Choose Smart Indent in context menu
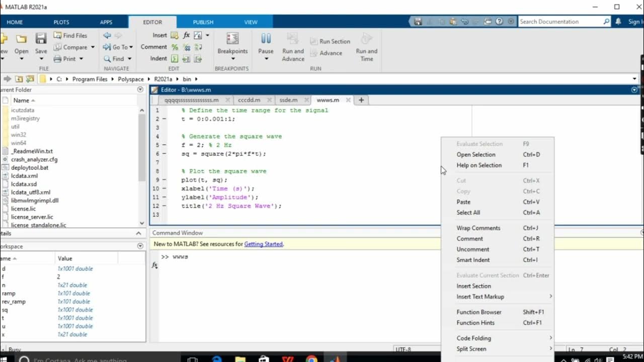644x362 pixels. pyautogui.click(x=497, y=260)
